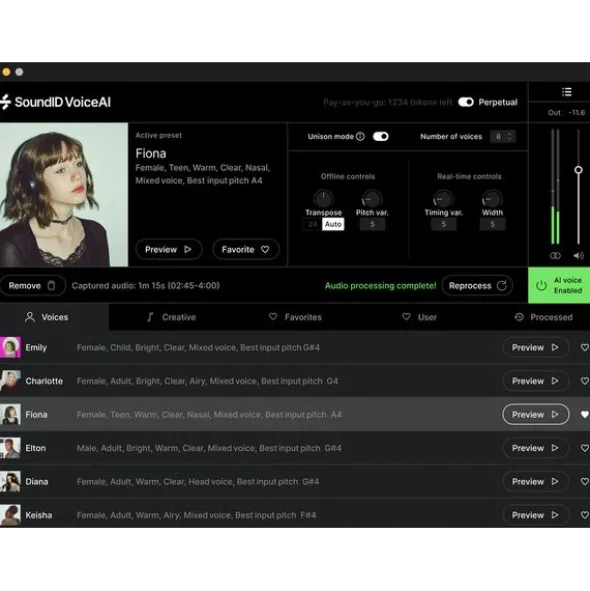
Task: Click the Pitch var. knob
Action: point(372,199)
